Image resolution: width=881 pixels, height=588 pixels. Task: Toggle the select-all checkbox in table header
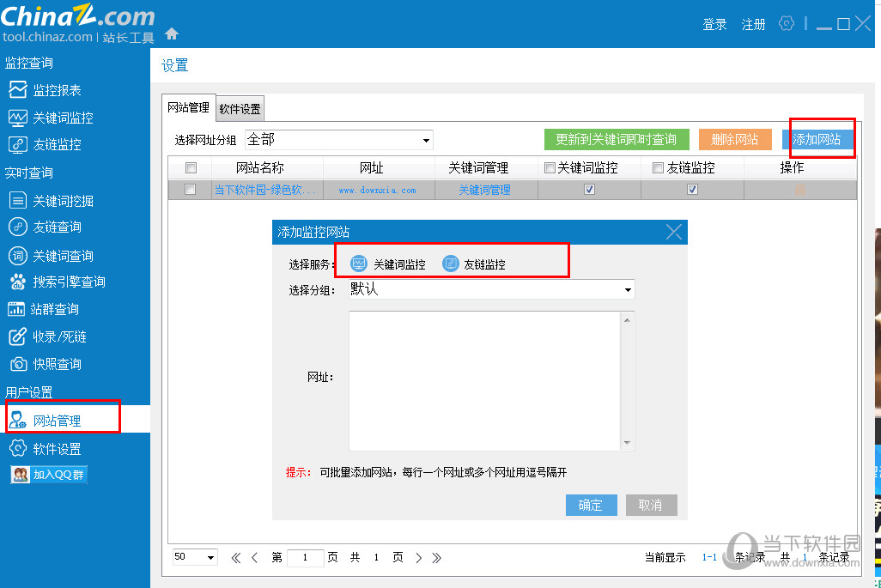click(191, 167)
